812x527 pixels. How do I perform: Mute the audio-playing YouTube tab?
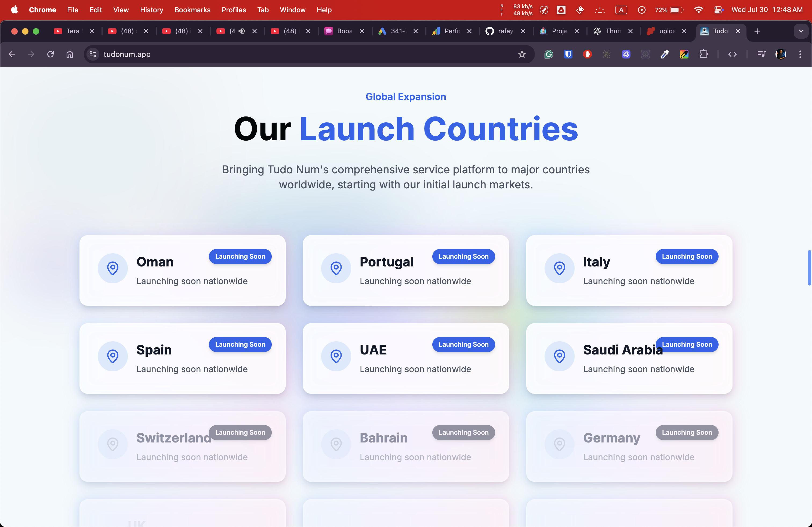pos(242,31)
